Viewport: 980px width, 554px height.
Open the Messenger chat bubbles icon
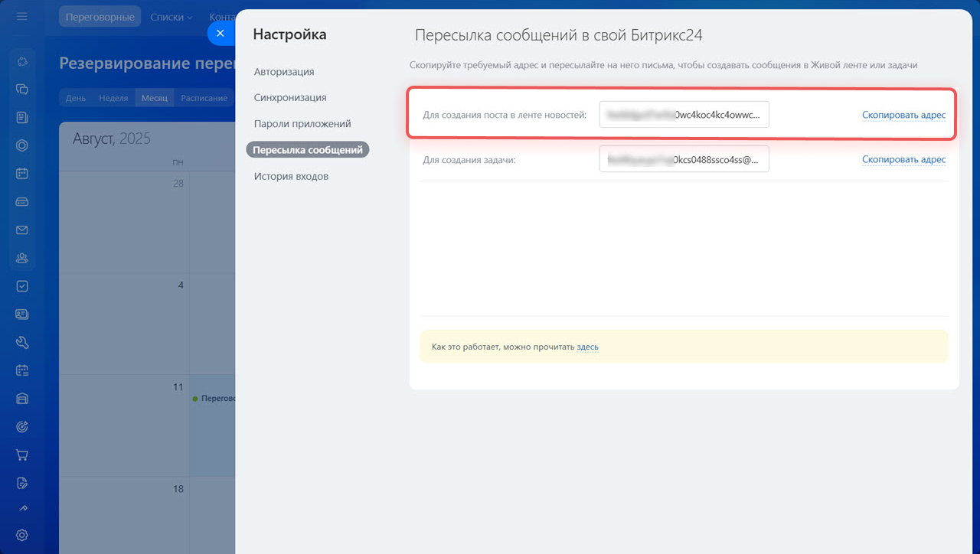[22, 90]
